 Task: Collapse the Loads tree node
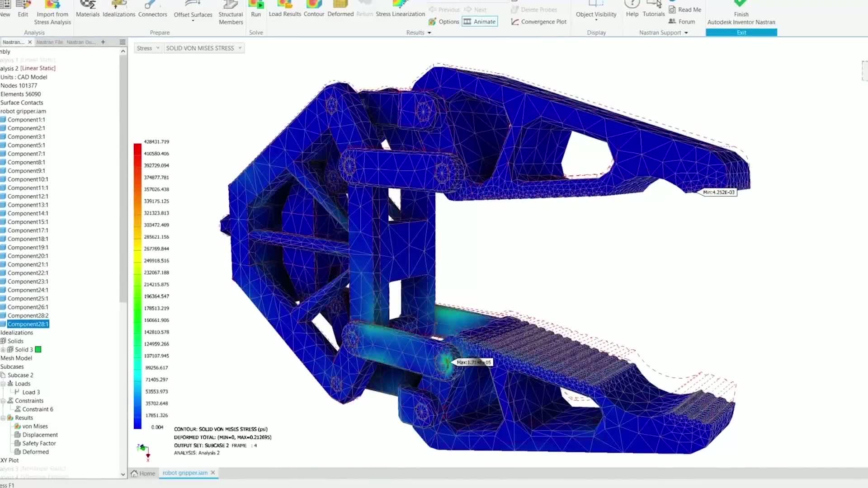click(3, 384)
